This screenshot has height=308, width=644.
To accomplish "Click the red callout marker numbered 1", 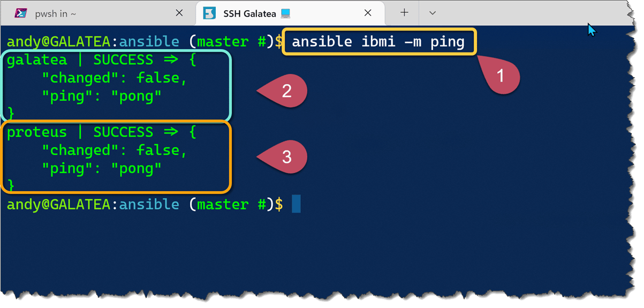I will [x=500, y=77].
